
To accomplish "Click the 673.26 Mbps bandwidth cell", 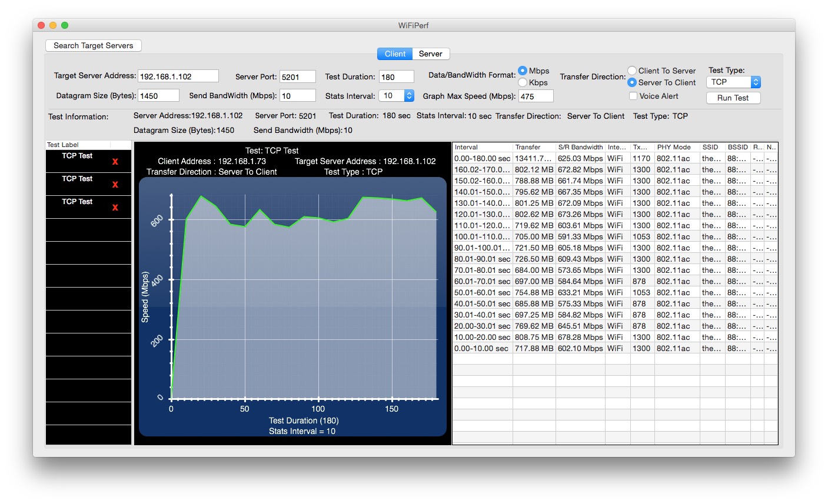I will (x=581, y=214).
